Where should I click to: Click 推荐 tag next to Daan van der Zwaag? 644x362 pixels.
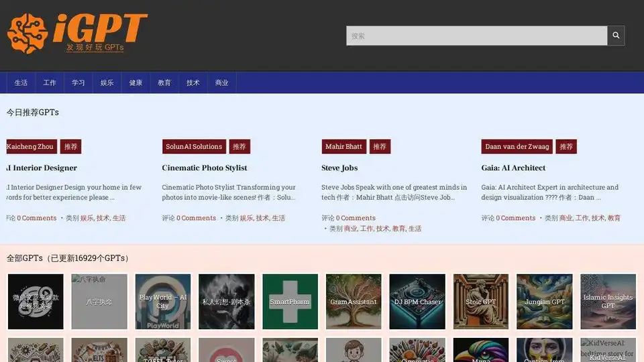[x=566, y=147]
